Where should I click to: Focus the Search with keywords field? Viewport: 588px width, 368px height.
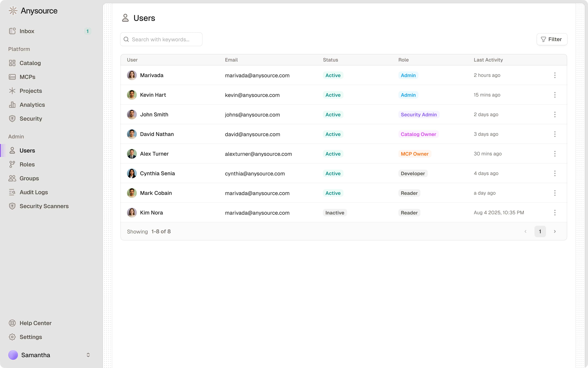click(161, 39)
